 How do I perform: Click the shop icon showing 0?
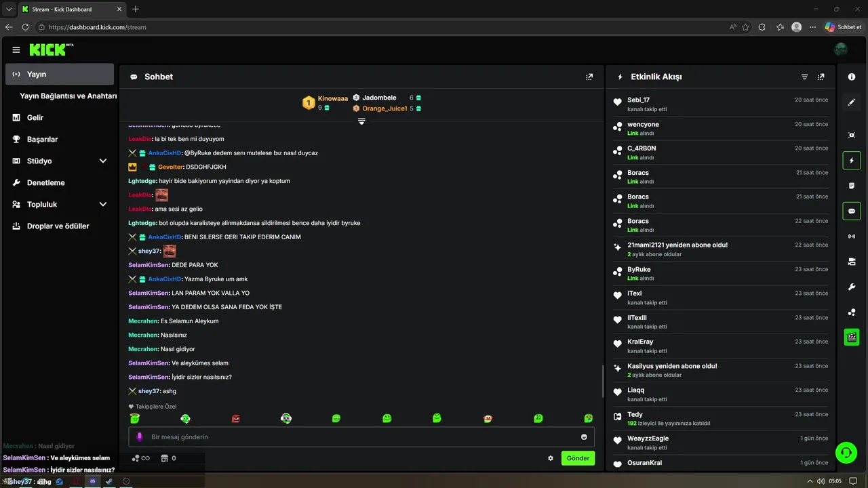pos(168,458)
